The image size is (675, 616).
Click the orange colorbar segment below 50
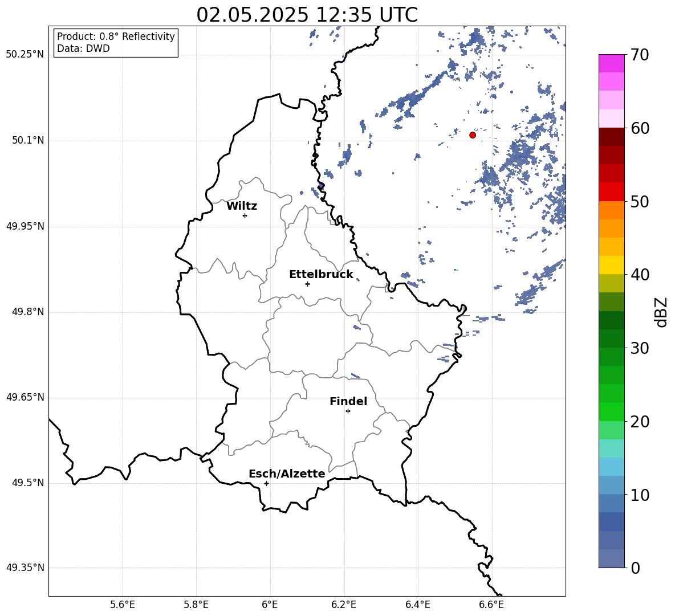point(611,210)
